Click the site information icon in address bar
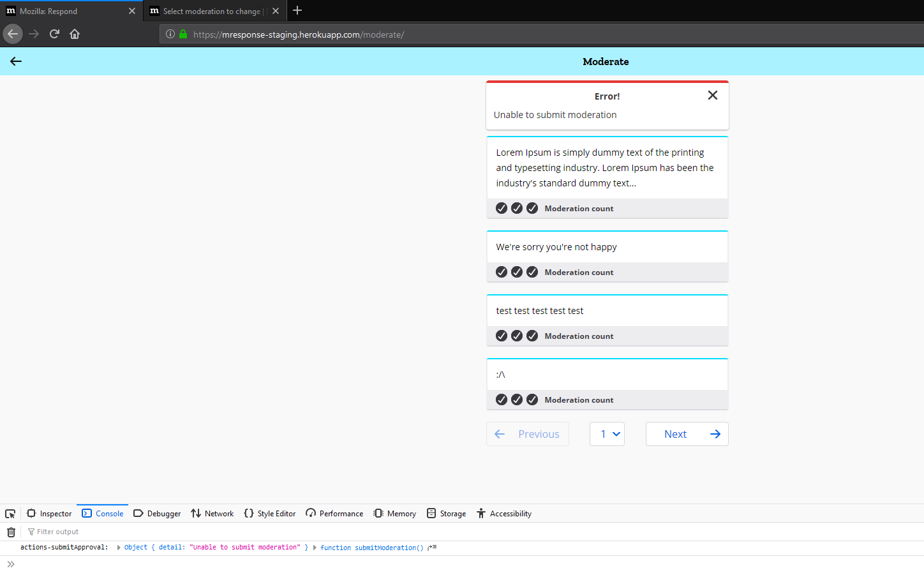Image resolution: width=924 pixels, height=568 pixels. click(170, 34)
